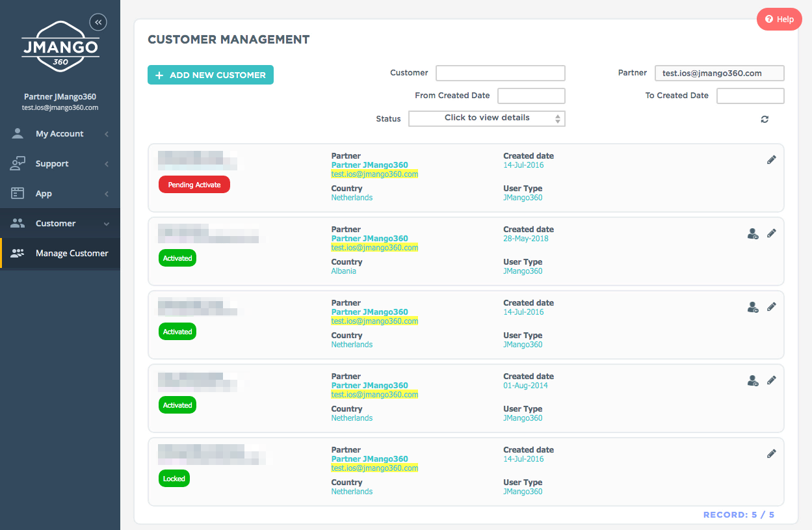This screenshot has width=812, height=530.
Task: Click user icon for Activated customer created 14-Jul-2016
Action: coord(753,307)
